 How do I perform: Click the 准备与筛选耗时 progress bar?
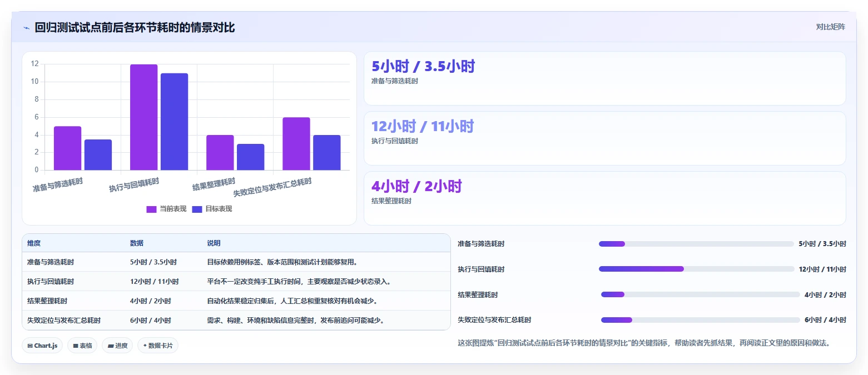[x=696, y=244]
